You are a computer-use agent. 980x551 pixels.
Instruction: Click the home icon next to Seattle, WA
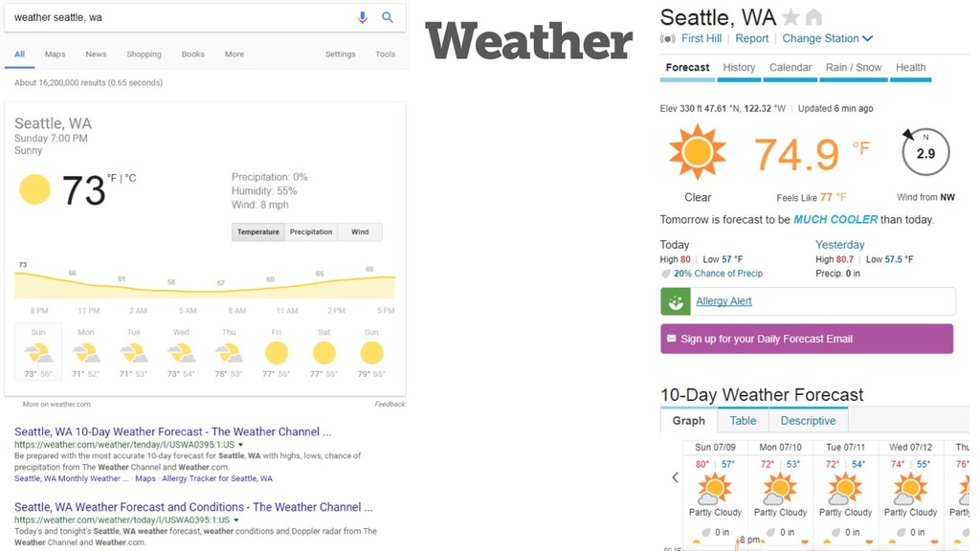813,17
